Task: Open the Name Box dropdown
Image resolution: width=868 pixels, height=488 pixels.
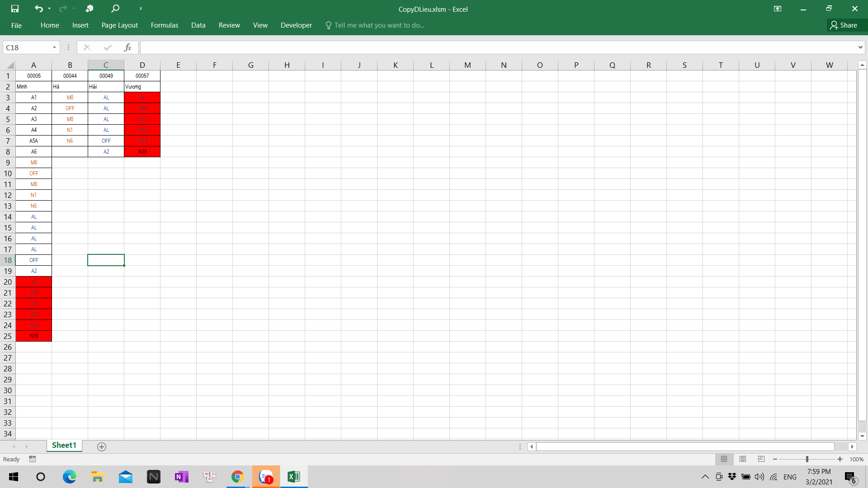Action: click(54, 47)
